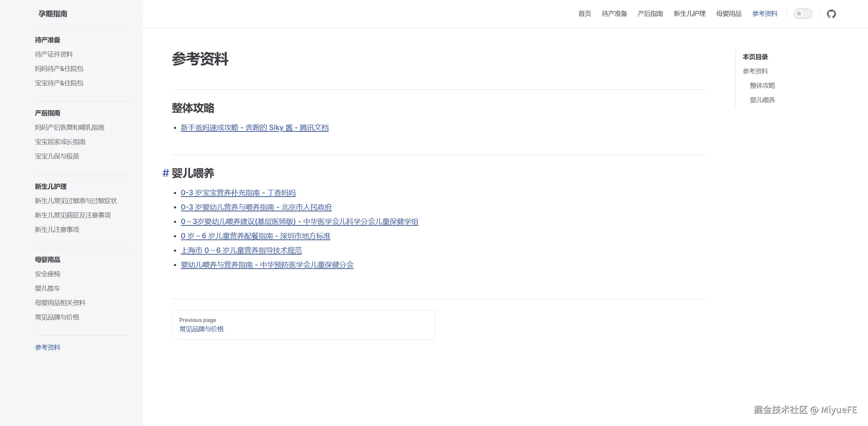Open 安全座椅 under 母婴用品 in sidebar
The image size is (868, 426).
pos(48,274)
